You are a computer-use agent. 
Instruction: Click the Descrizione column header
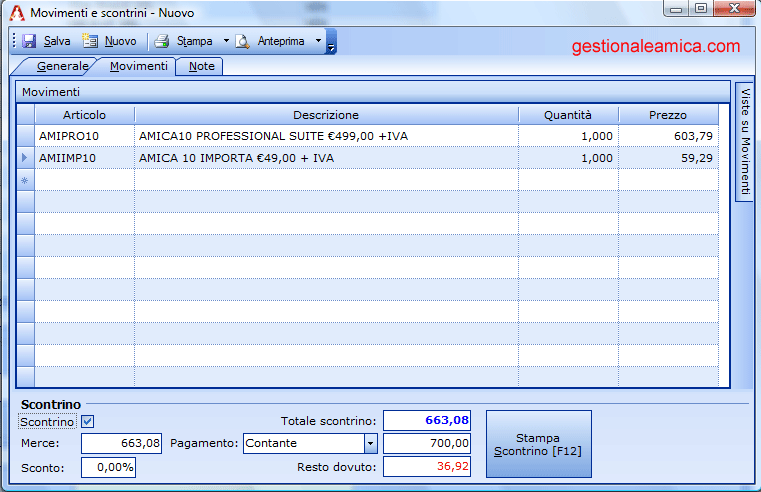pyautogui.click(x=326, y=115)
